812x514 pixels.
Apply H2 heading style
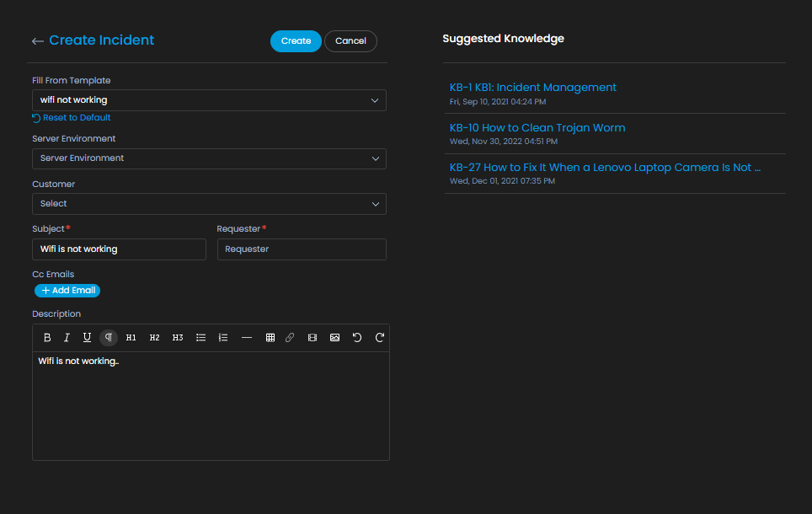tap(154, 337)
